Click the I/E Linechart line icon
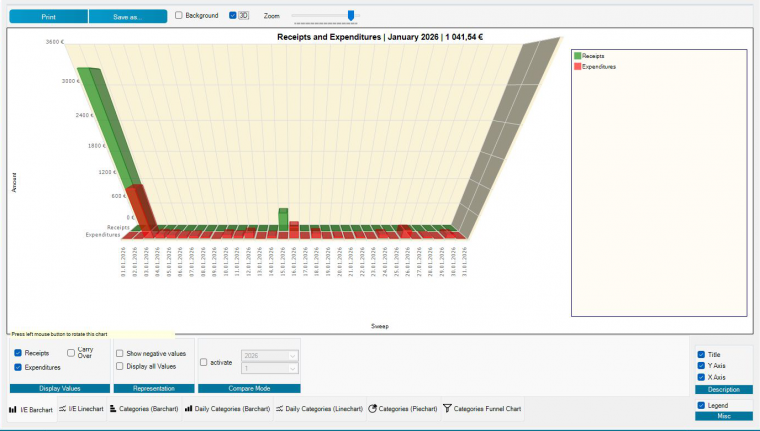Image resolution: width=760 pixels, height=431 pixels. 63,409
